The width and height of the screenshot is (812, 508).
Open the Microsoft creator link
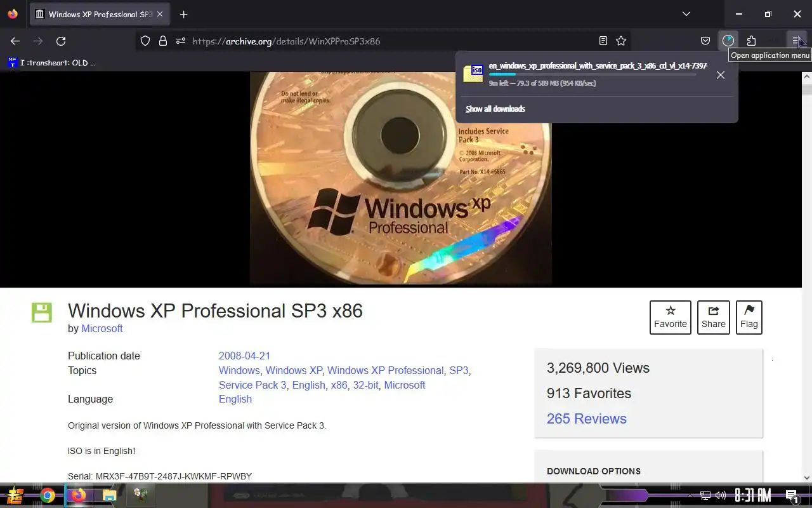pos(102,328)
